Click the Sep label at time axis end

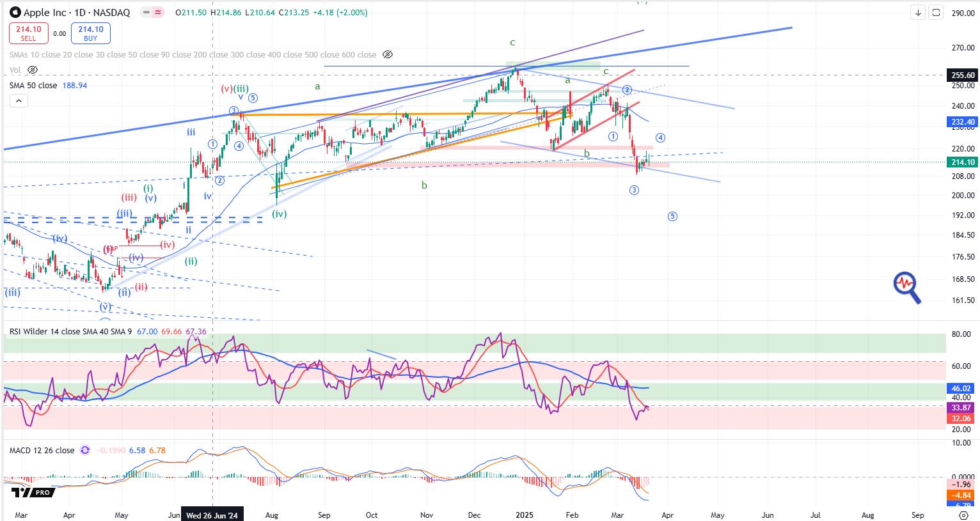click(x=917, y=515)
